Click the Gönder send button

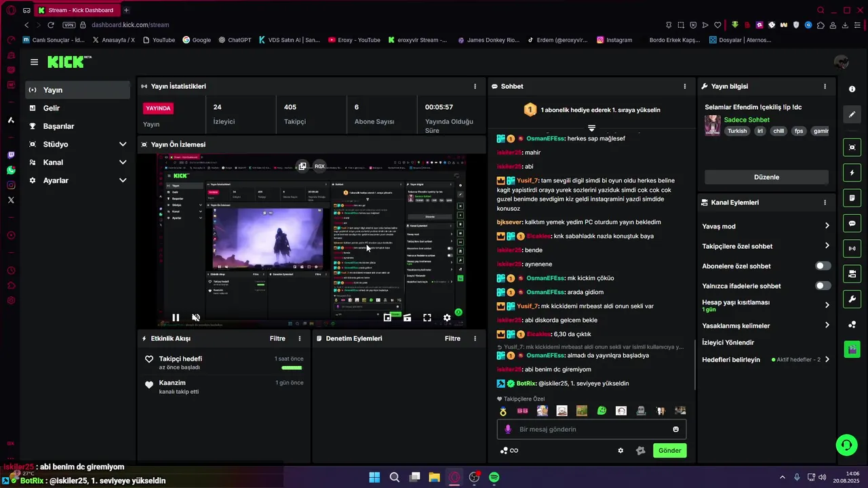coord(669,450)
